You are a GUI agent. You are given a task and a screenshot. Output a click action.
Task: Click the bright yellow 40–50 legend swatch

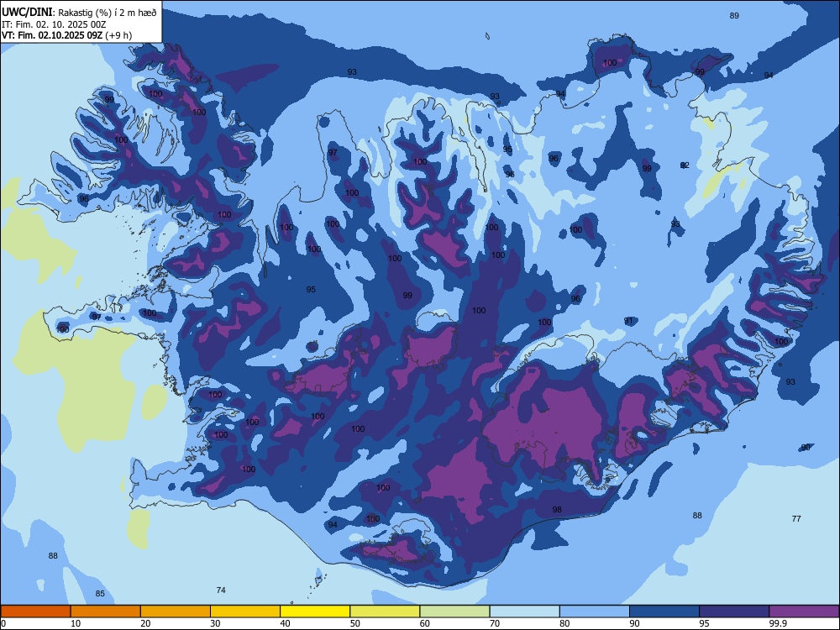pyautogui.click(x=315, y=612)
